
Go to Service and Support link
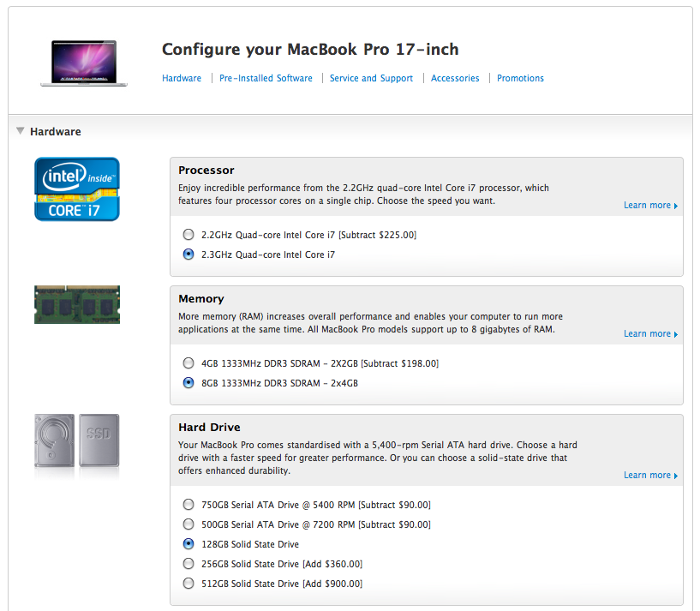pyautogui.click(x=371, y=78)
